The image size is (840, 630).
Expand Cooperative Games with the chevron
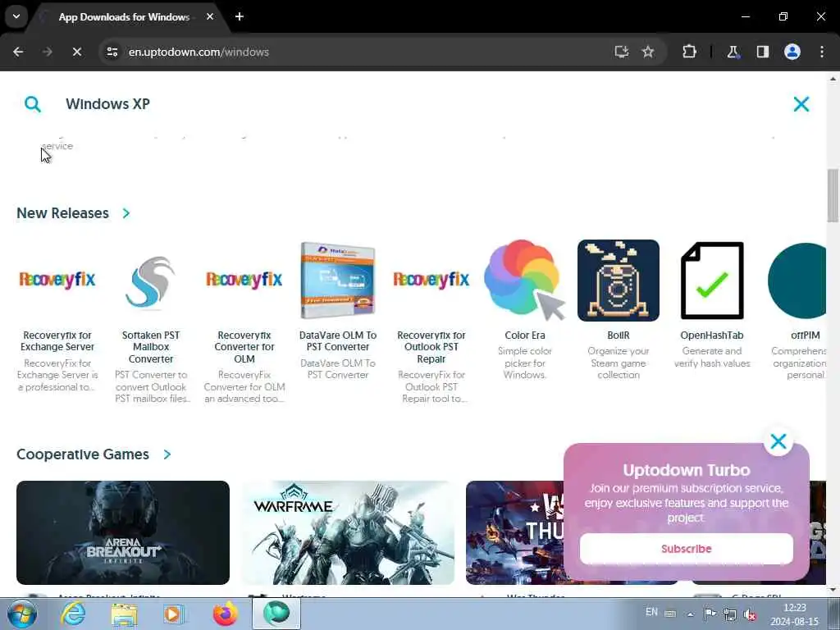click(x=167, y=454)
